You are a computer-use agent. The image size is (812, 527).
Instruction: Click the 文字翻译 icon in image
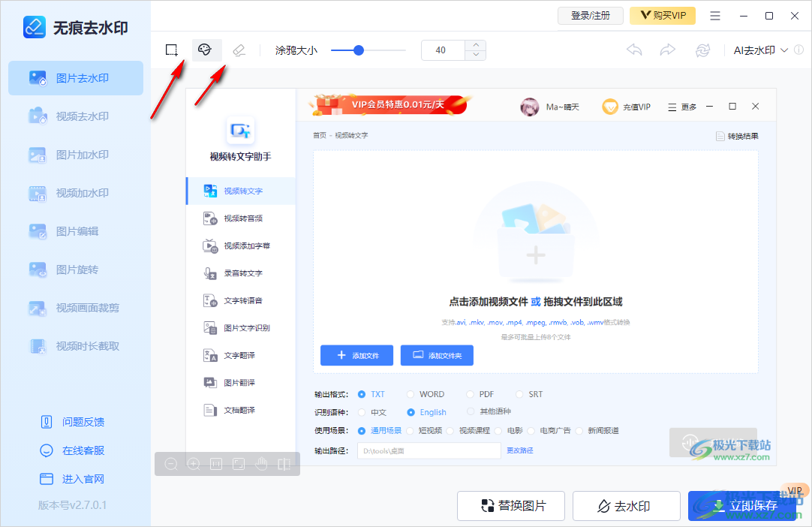coord(209,356)
